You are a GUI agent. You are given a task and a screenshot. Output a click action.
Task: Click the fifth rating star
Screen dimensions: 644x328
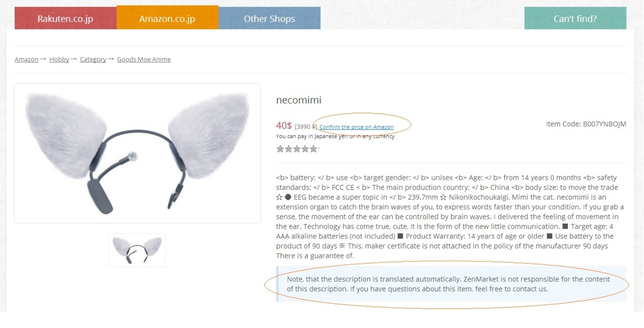click(x=313, y=149)
